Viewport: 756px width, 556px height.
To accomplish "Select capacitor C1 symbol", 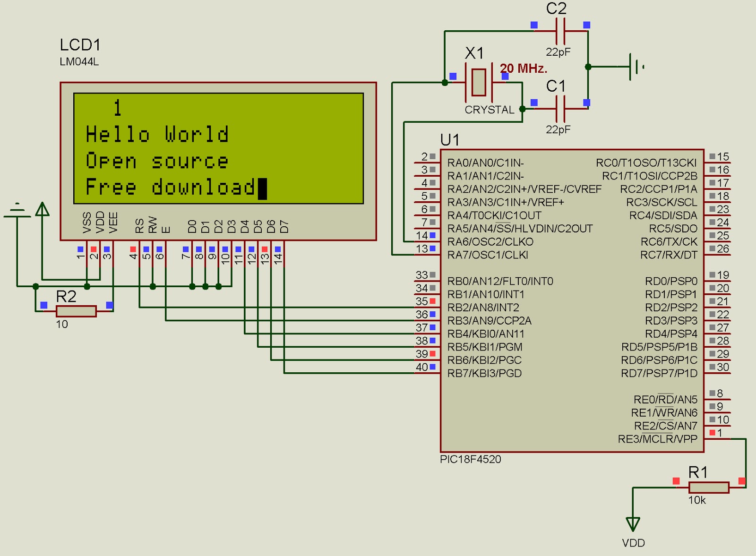I will pos(560,109).
